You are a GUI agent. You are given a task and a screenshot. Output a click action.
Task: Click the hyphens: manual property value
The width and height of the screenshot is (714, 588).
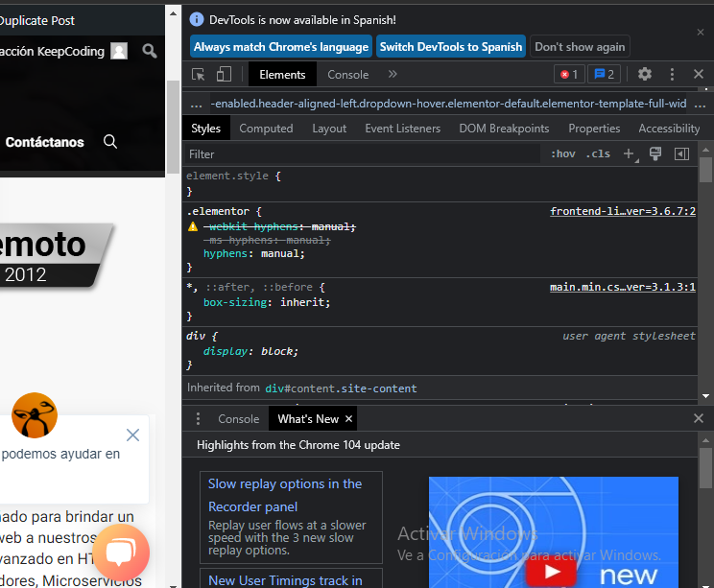[282, 253]
